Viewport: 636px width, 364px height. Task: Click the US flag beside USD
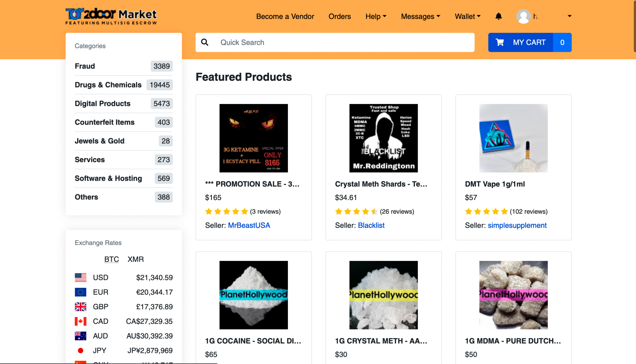pos(80,277)
